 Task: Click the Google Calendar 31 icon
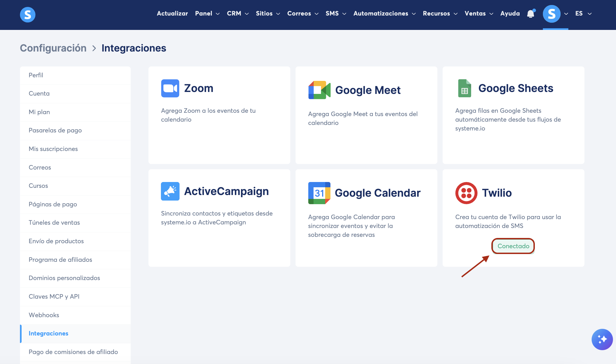[319, 193]
